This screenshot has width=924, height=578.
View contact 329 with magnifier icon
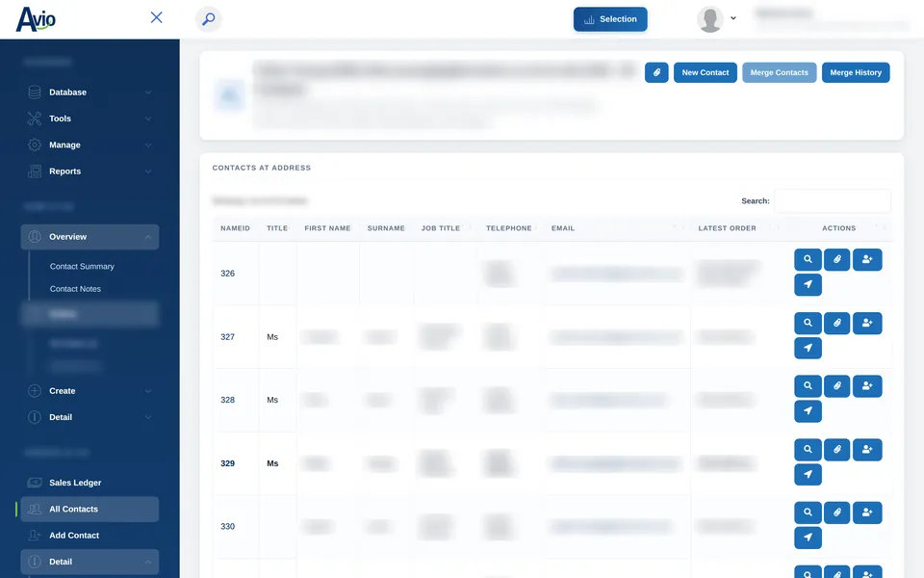(808, 450)
